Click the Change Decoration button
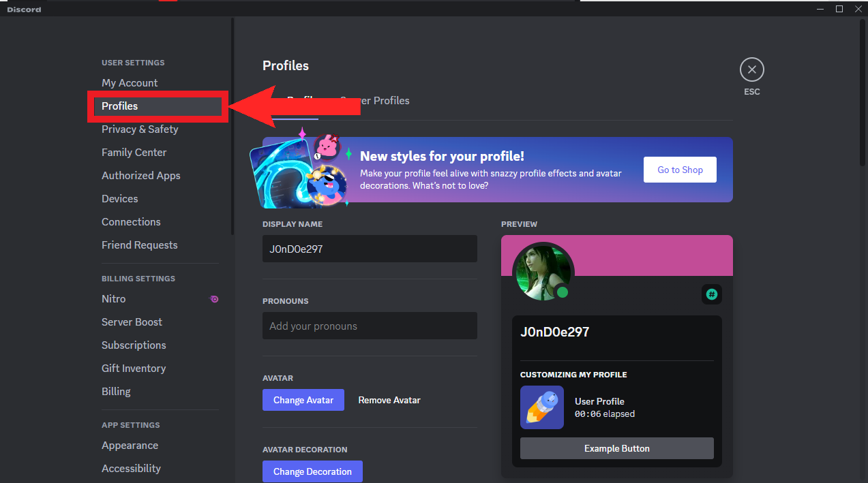The height and width of the screenshot is (483, 868). pos(312,471)
